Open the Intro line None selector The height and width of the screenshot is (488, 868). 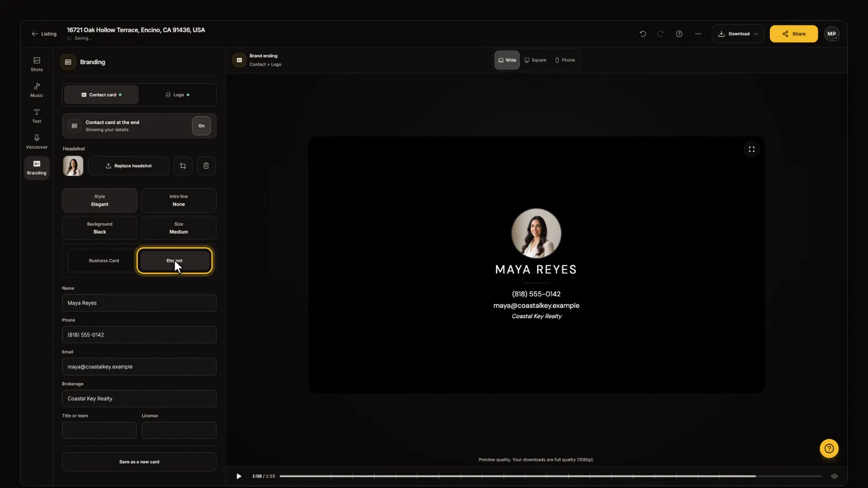pyautogui.click(x=178, y=201)
